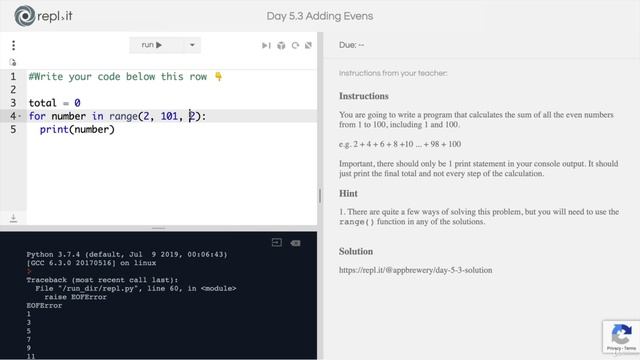Open the files icon below menu
The width and height of the screenshot is (640, 360).
[13, 62]
